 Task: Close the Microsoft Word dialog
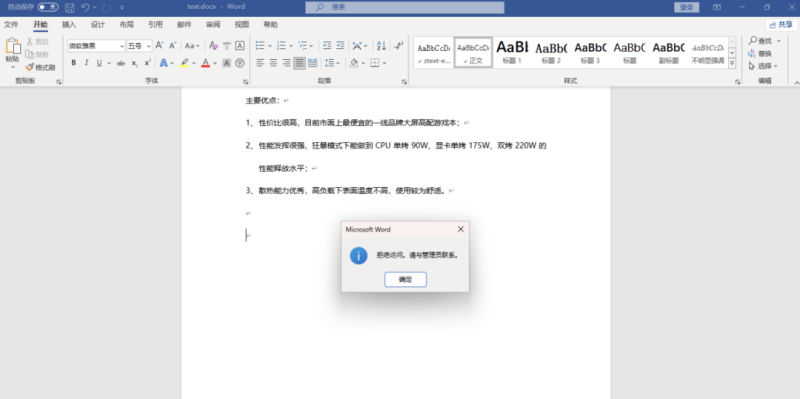(460, 229)
